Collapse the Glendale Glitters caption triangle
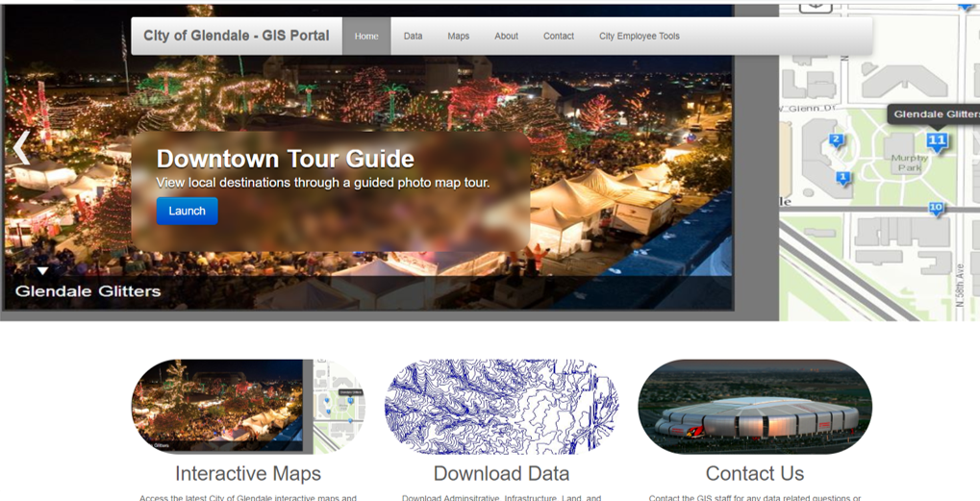The height and width of the screenshot is (501, 980). [x=42, y=271]
